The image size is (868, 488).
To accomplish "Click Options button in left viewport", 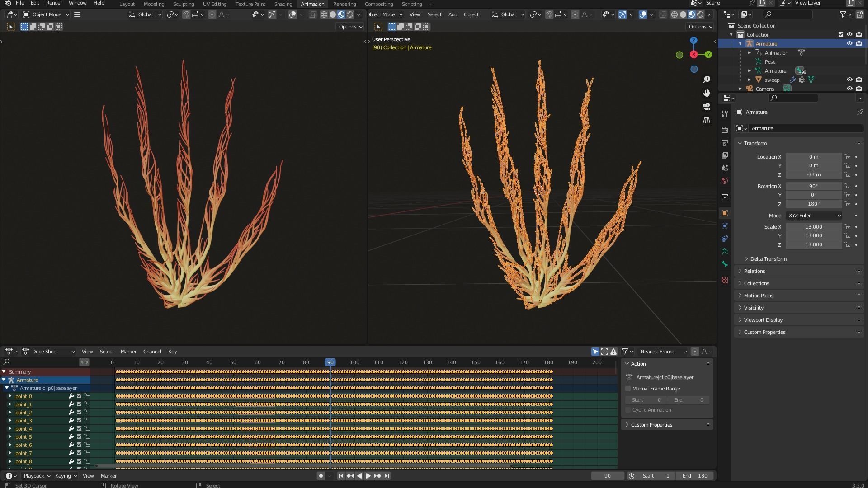I will (350, 27).
